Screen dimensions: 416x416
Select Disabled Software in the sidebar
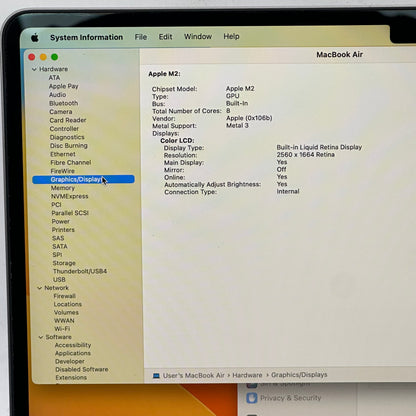pyautogui.click(x=82, y=369)
